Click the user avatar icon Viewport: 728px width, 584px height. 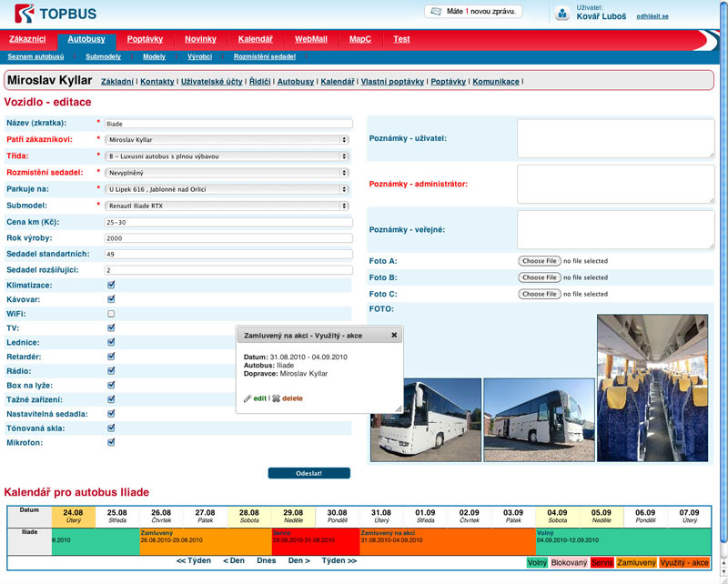coord(562,14)
